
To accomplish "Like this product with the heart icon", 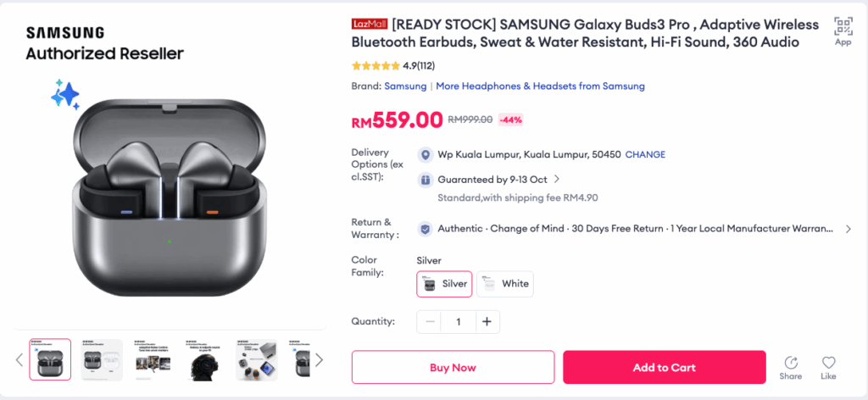I will (828, 363).
